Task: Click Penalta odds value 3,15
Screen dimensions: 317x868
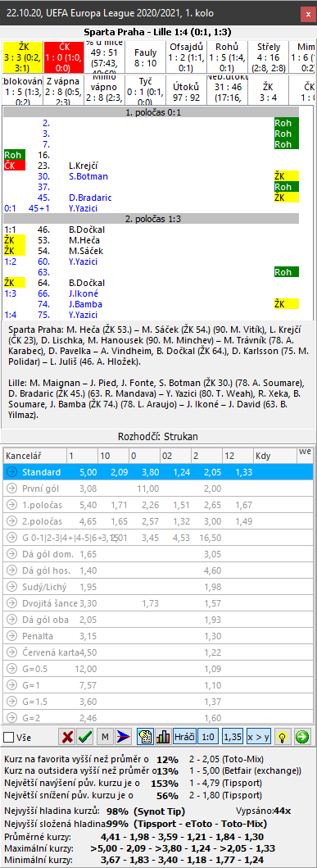Action: pyautogui.click(x=88, y=636)
